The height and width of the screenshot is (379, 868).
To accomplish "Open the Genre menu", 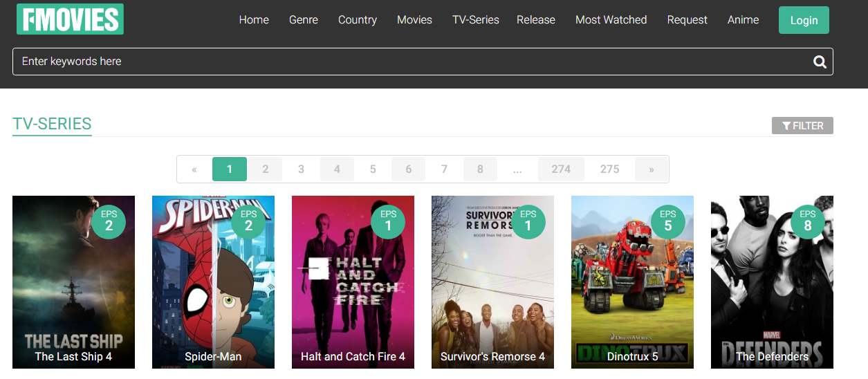I will [304, 20].
